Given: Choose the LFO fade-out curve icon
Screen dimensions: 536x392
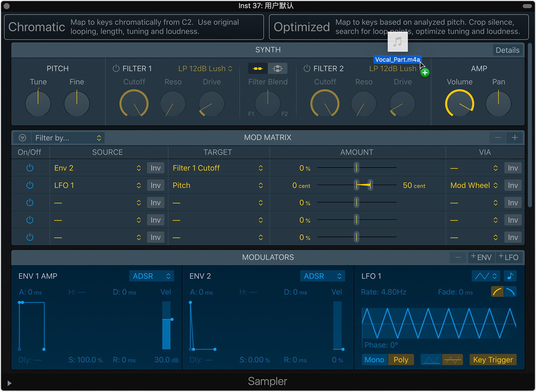Looking at the screenshot, I should 511,292.
